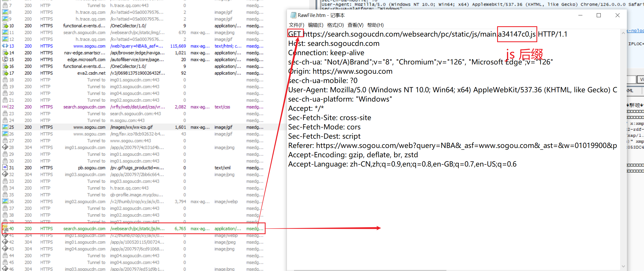Click the Sec-Fetch-Dest: script line in Notepad
This screenshot has height=271, width=644.
coord(325,136)
